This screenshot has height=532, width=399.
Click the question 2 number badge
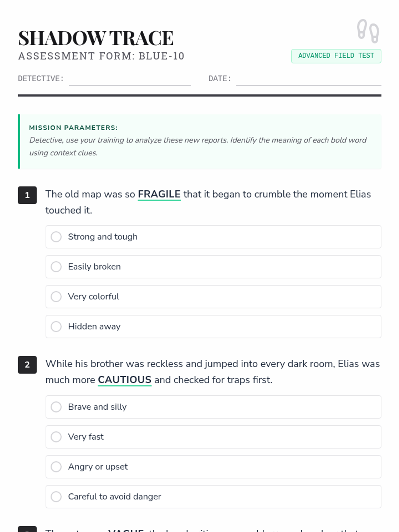point(27,365)
